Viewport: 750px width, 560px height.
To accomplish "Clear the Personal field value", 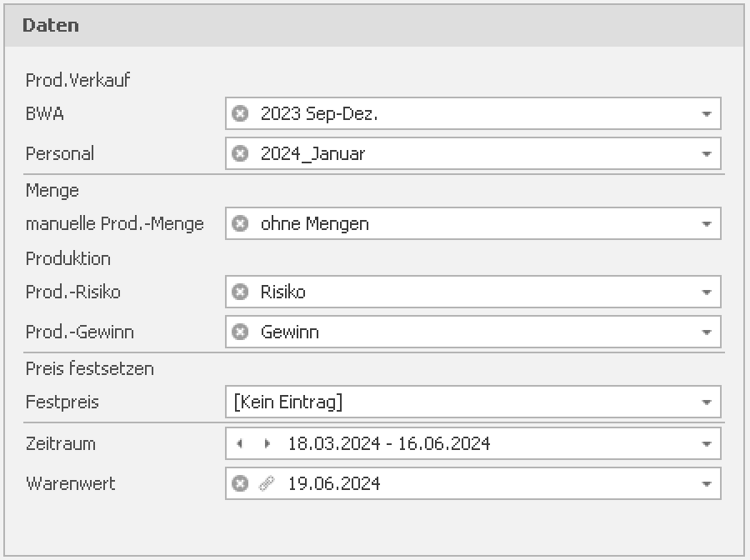I will click(240, 153).
